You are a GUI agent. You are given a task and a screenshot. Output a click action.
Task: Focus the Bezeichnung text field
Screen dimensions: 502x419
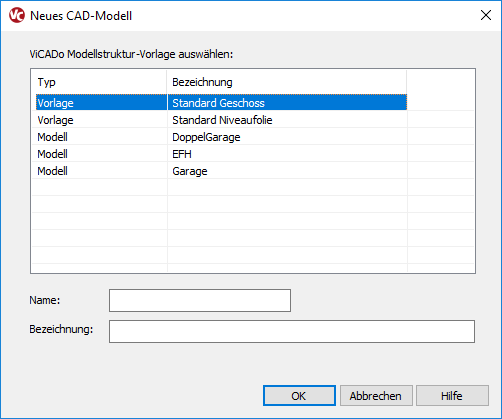[x=292, y=331]
